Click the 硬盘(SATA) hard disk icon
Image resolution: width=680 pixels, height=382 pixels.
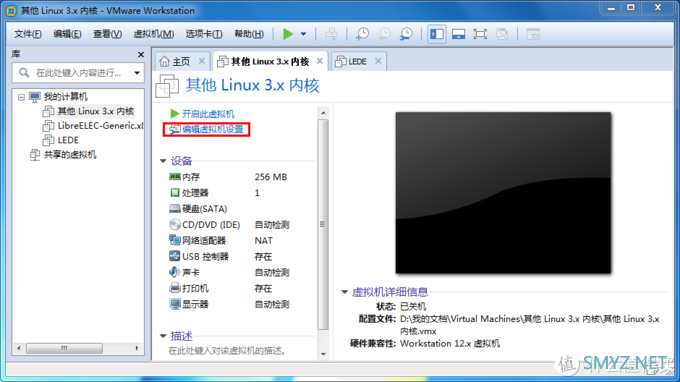point(175,209)
